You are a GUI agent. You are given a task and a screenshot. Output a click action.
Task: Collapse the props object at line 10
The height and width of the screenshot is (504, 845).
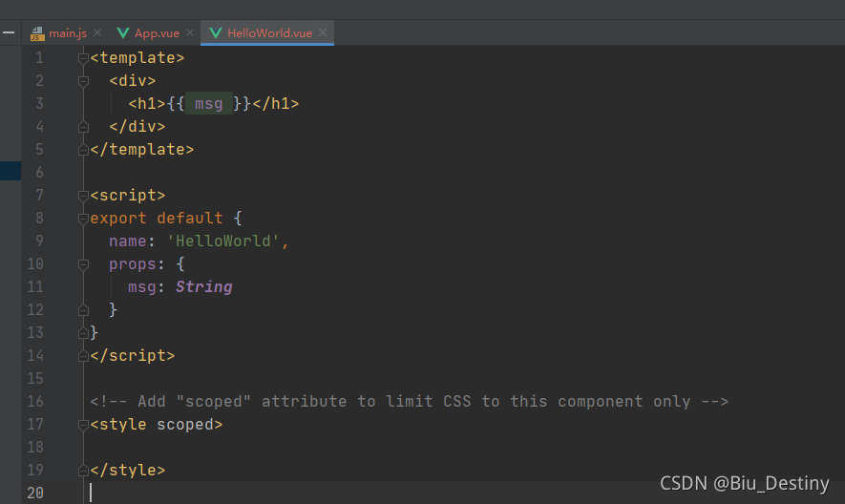pyautogui.click(x=83, y=264)
